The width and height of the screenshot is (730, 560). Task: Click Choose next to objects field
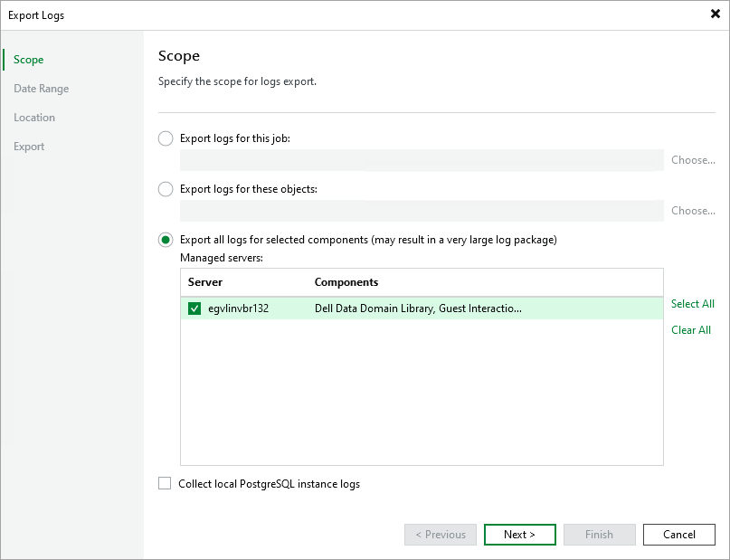point(693,211)
